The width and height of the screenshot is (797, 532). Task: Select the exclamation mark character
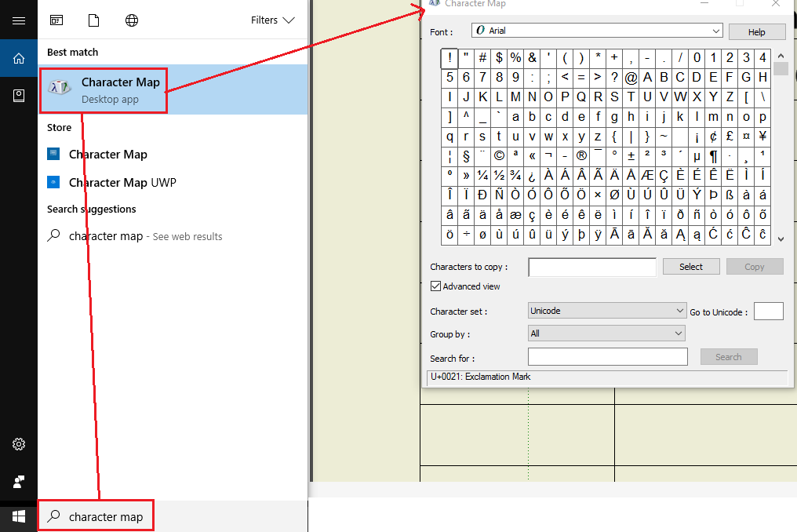[x=449, y=58]
